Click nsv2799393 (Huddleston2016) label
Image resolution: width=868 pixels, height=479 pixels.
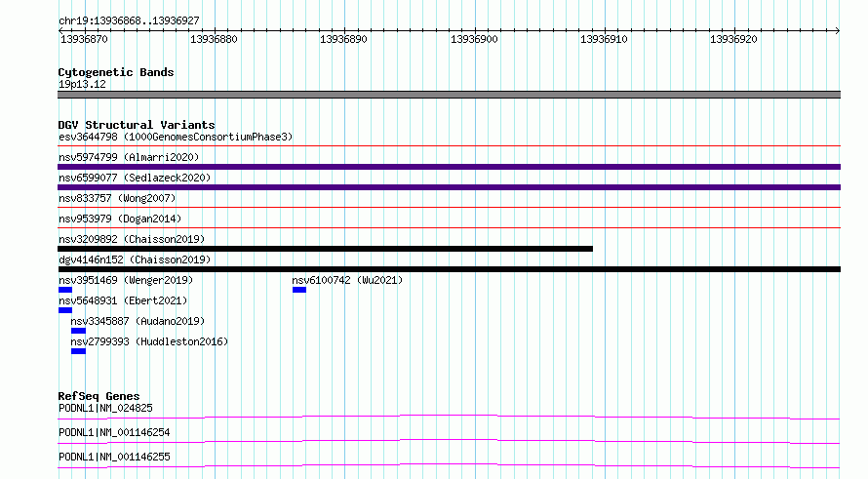[x=149, y=341]
